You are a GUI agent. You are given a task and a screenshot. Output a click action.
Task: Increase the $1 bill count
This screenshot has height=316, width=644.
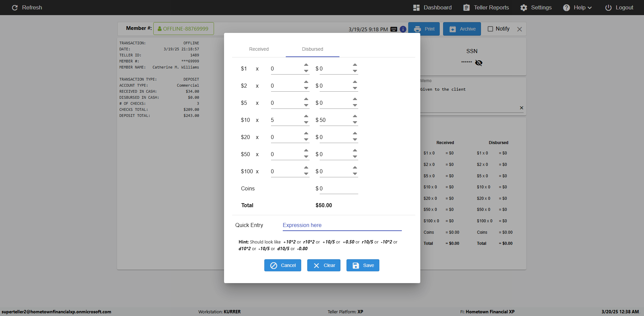point(306,65)
